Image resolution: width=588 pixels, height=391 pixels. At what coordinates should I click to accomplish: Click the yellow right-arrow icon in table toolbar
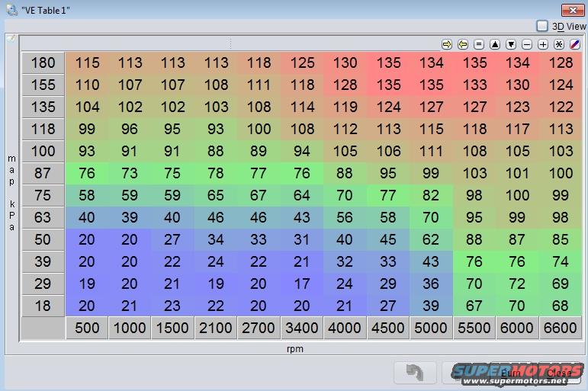click(x=447, y=45)
